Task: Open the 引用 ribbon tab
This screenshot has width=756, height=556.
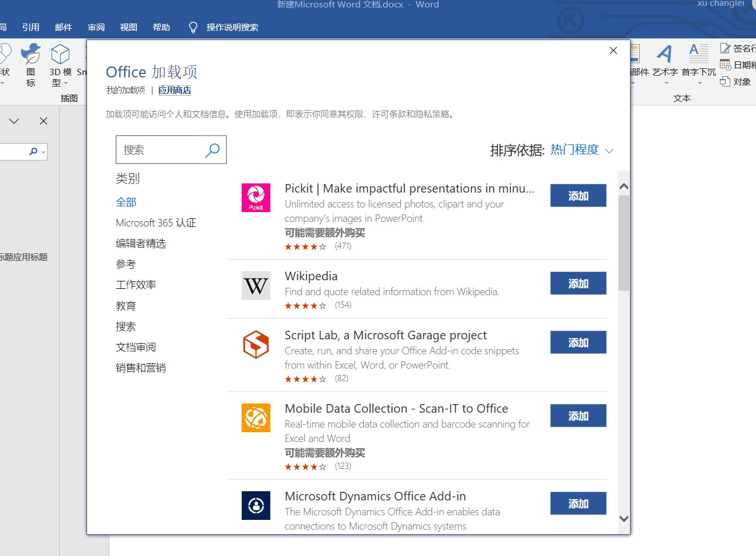Action: tap(31, 28)
